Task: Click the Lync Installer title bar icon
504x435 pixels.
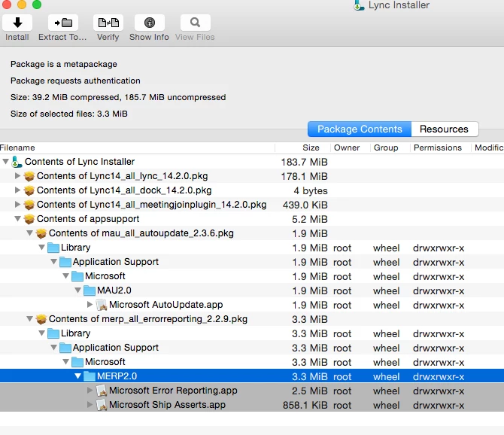Action: (359, 5)
